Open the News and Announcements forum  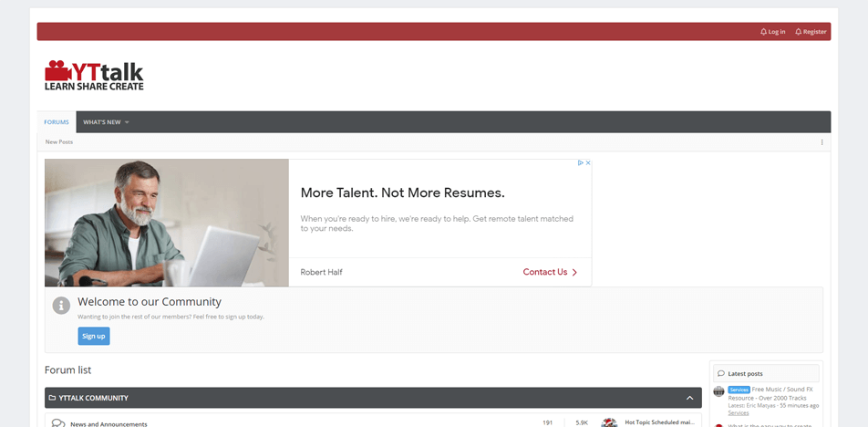click(108, 424)
